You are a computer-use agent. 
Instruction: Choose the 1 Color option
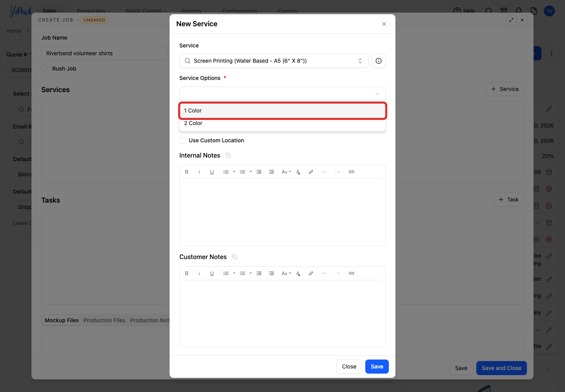282,111
